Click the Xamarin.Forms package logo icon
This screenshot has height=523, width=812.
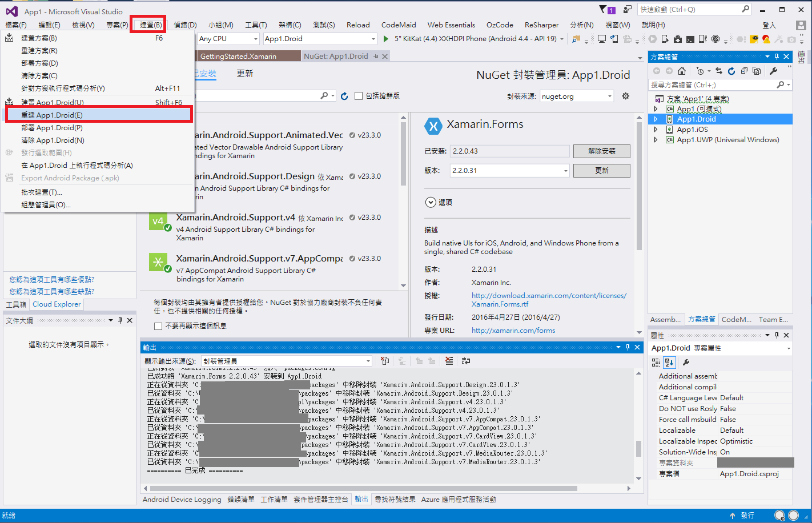pos(433,126)
